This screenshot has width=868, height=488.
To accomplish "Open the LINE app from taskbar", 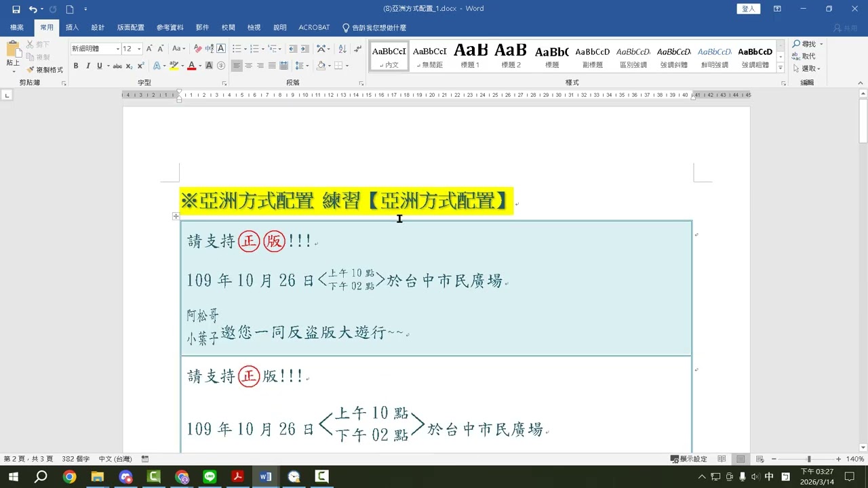I will (210, 476).
